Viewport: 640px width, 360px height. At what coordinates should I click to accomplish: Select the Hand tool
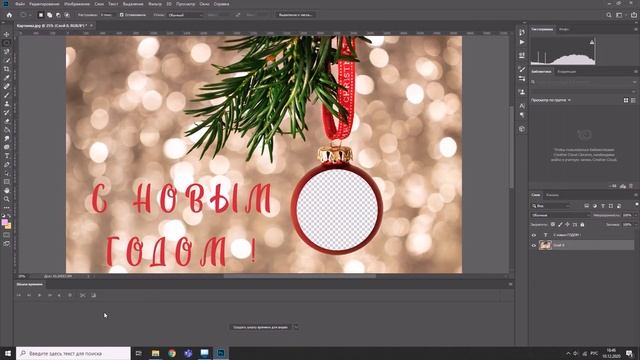[x=7, y=190]
